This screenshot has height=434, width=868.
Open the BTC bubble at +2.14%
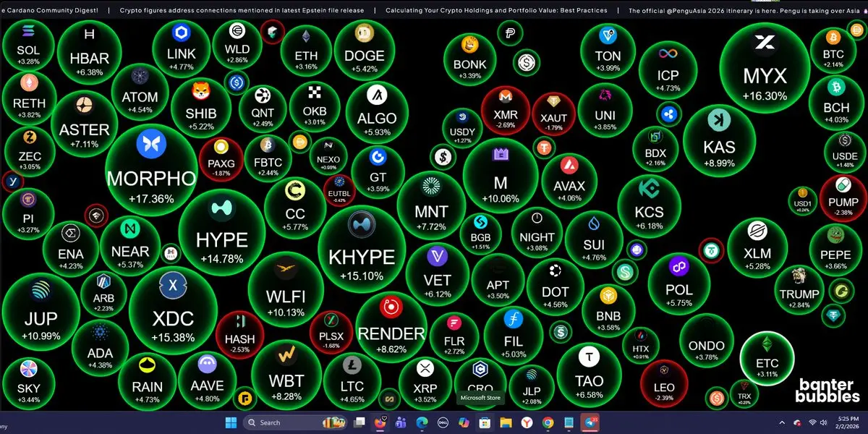click(x=833, y=50)
